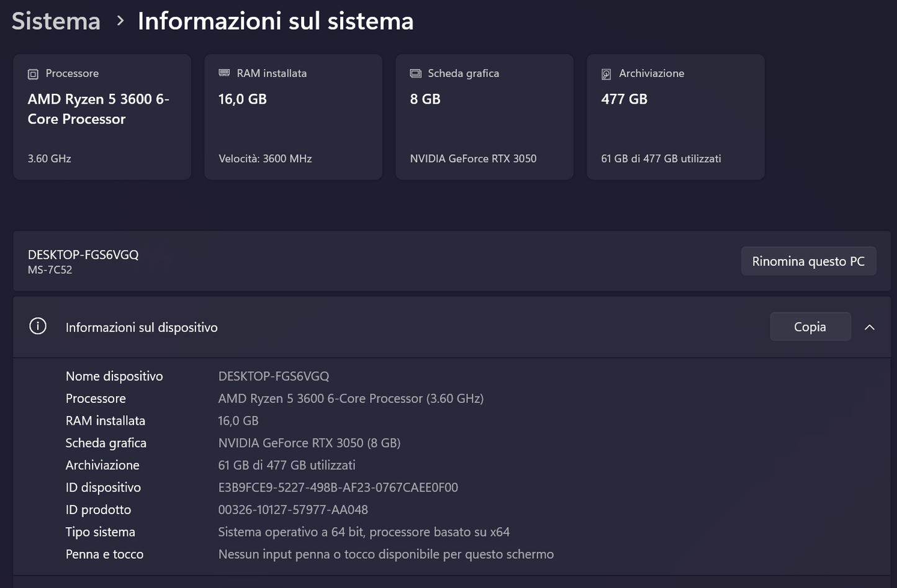
Task: Select 'Nessun input penna o tocco' value
Action: (x=386, y=554)
